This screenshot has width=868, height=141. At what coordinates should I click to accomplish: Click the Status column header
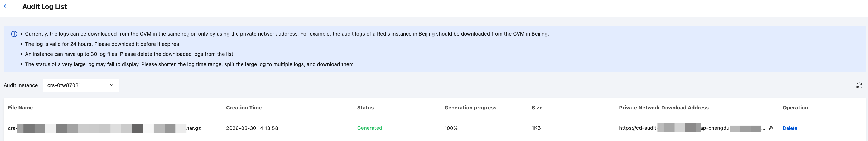365,108
